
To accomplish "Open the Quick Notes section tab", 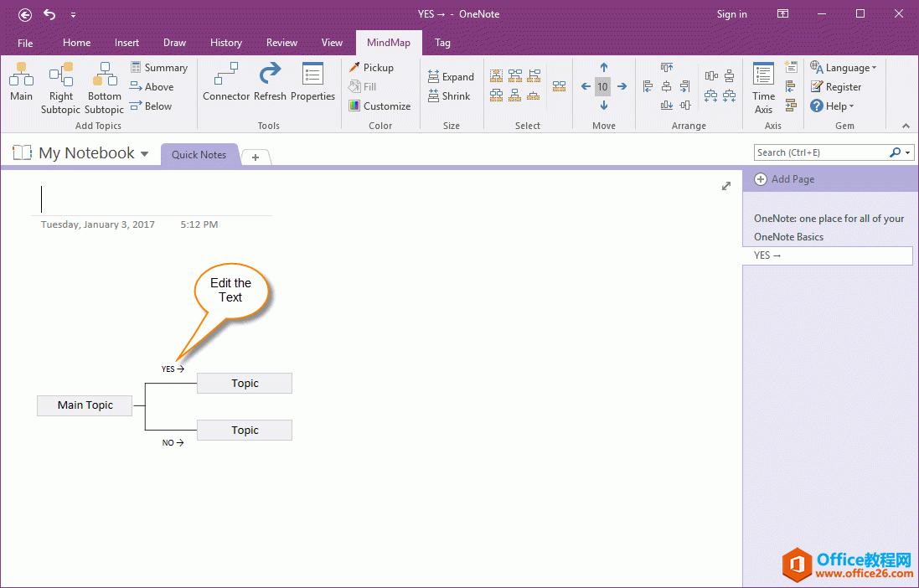I will pyautogui.click(x=199, y=155).
